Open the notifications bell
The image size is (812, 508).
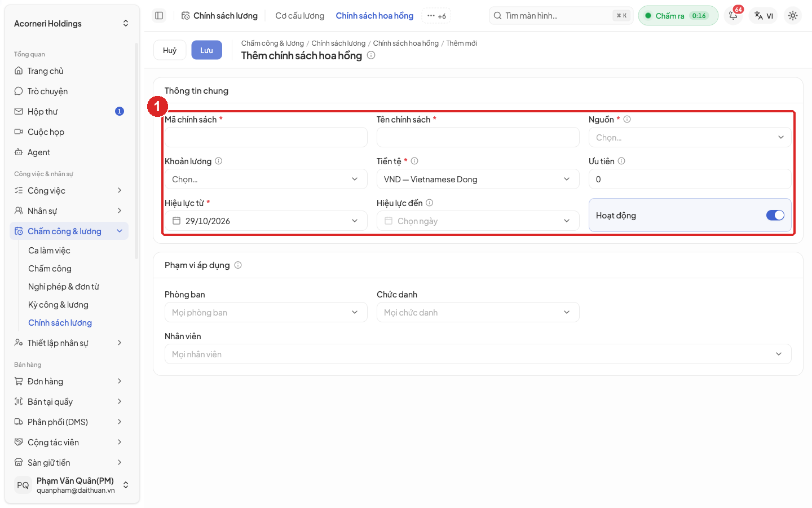[x=734, y=16]
